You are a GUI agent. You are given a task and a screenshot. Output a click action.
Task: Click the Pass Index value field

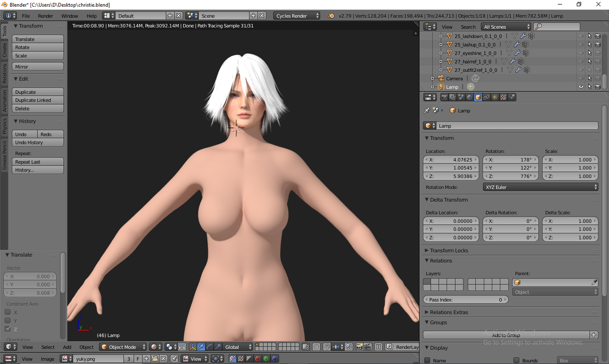tap(466, 300)
